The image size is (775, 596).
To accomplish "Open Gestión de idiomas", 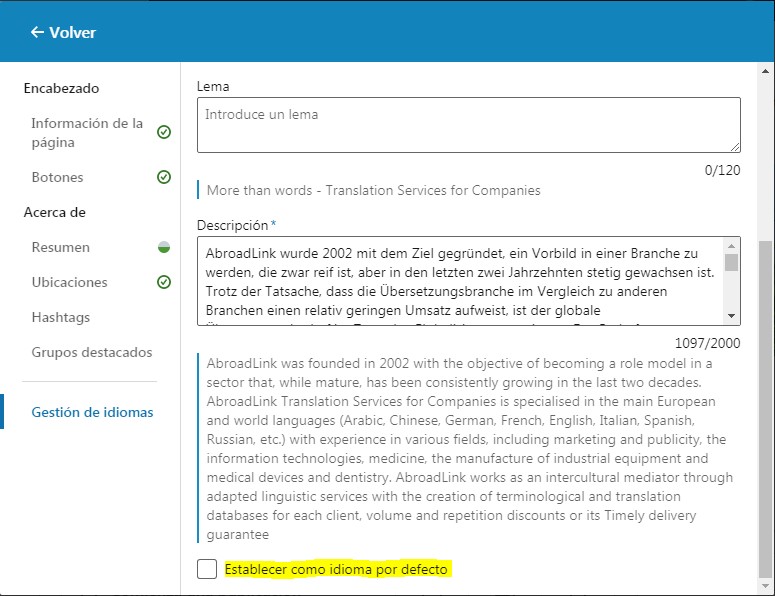I will (x=92, y=412).
